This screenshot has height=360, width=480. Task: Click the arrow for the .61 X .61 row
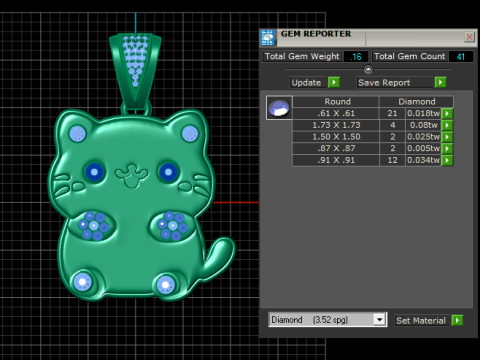coord(447,113)
